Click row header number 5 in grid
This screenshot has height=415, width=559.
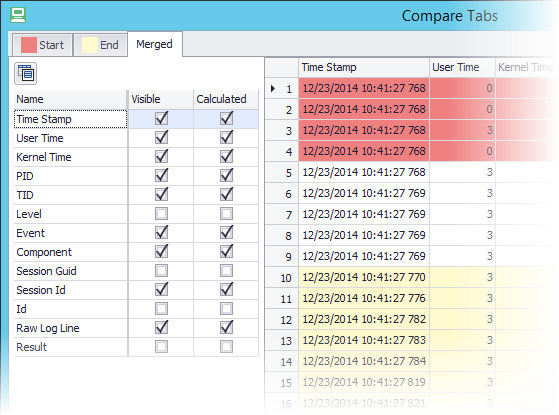pyautogui.click(x=282, y=173)
